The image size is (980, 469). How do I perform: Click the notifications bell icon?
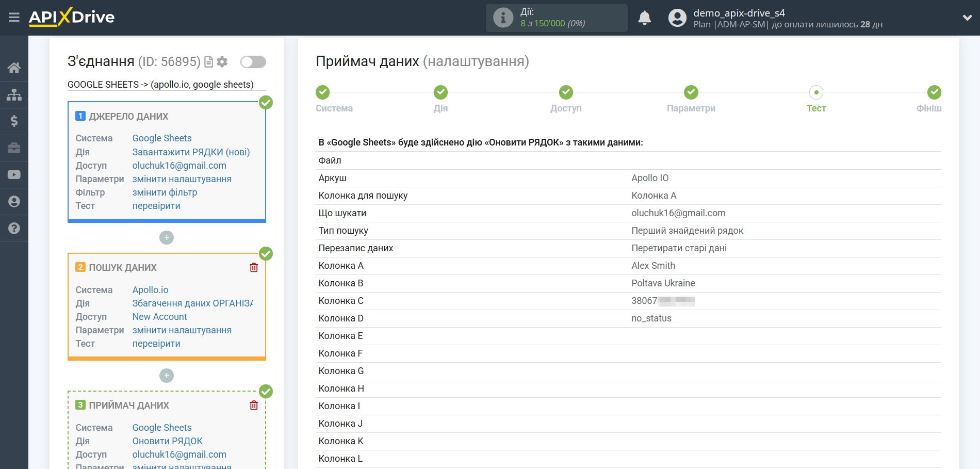pyautogui.click(x=644, y=18)
